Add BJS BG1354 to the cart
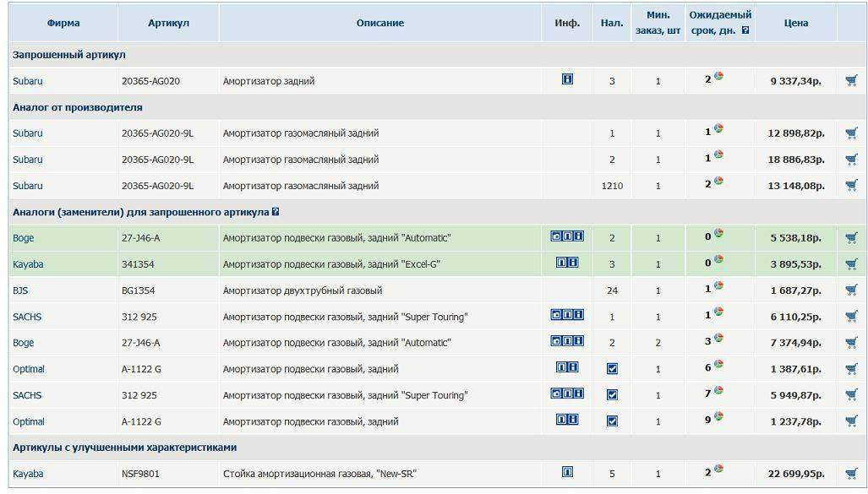The width and height of the screenshot is (868, 494). pyautogui.click(x=851, y=290)
